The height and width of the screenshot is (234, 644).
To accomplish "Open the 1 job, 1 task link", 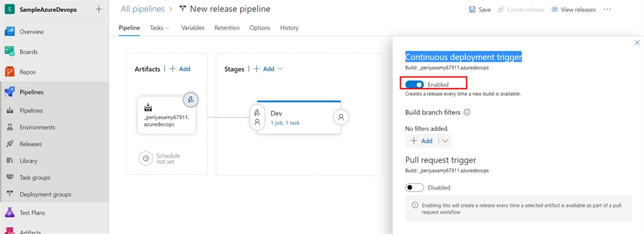I will [285, 123].
